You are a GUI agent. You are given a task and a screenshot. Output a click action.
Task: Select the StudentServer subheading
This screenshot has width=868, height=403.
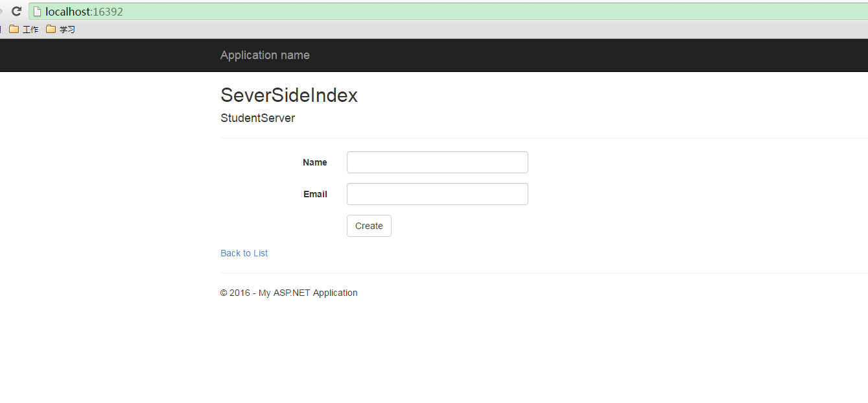[x=257, y=118]
